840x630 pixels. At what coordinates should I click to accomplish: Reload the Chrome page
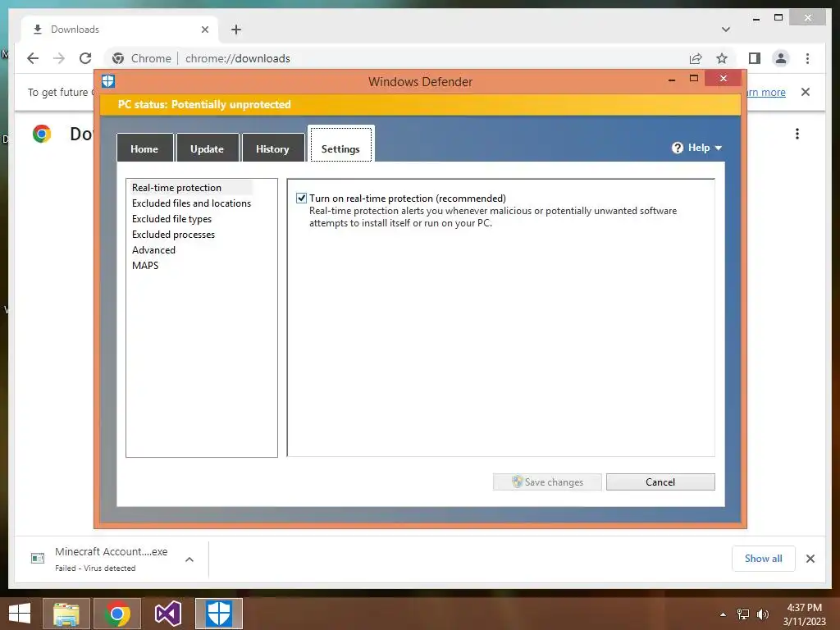(x=85, y=58)
